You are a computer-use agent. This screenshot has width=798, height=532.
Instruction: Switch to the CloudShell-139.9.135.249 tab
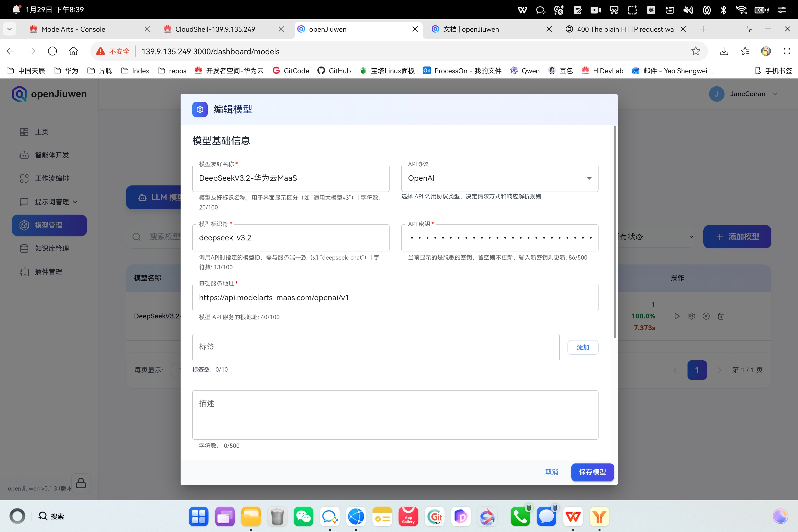click(215, 29)
